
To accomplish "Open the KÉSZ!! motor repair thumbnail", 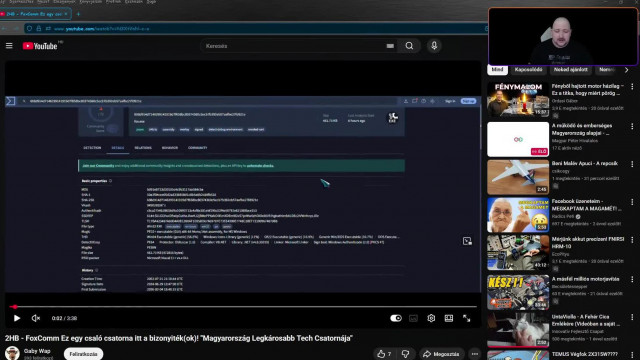I will pyautogui.click(x=518, y=292).
